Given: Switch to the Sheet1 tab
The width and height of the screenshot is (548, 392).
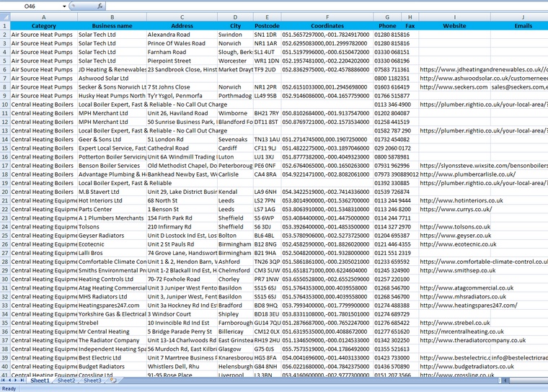Looking at the screenshot, I should click(40, 380).
